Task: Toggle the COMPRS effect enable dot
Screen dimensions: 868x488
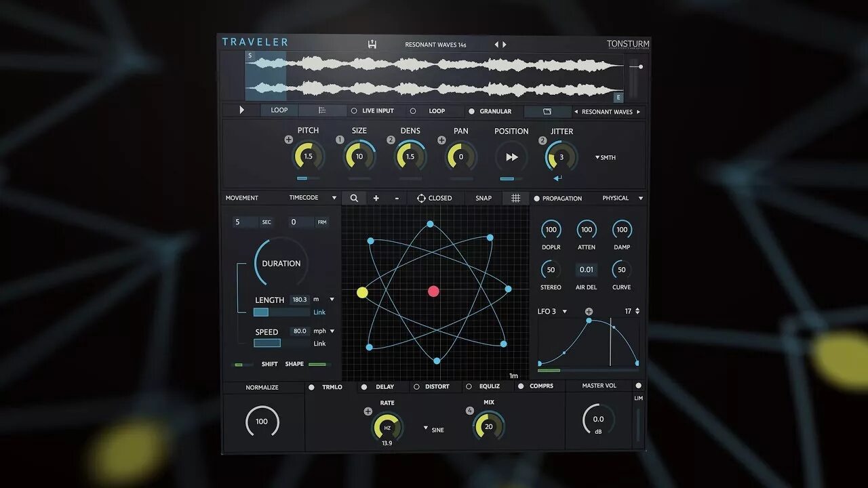Action: [x=521, y=386]
